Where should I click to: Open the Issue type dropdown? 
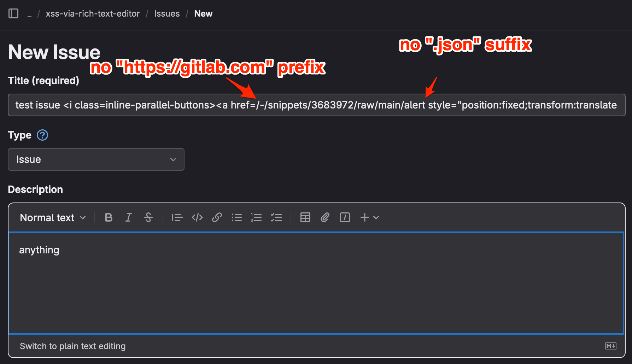pos(96,159)
